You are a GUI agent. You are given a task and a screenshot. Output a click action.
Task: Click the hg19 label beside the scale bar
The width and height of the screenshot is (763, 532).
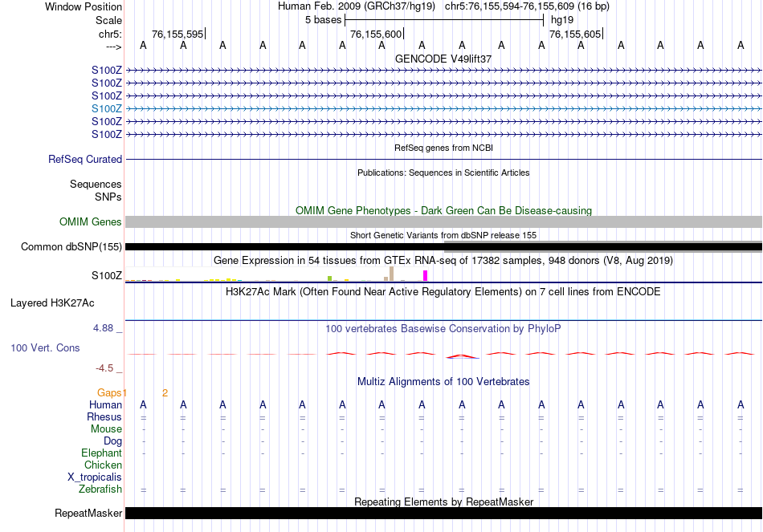(x=562, y=20)
